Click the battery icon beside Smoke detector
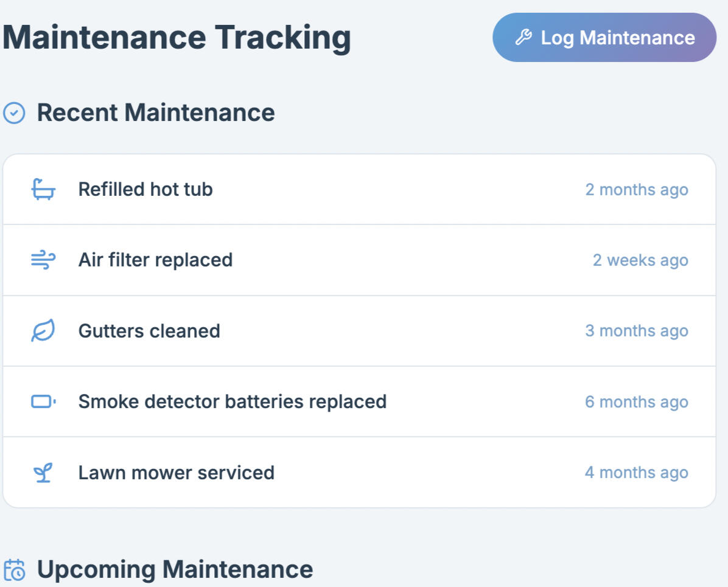The width and height of the screenshot is (728, 587). pos(43,401)
